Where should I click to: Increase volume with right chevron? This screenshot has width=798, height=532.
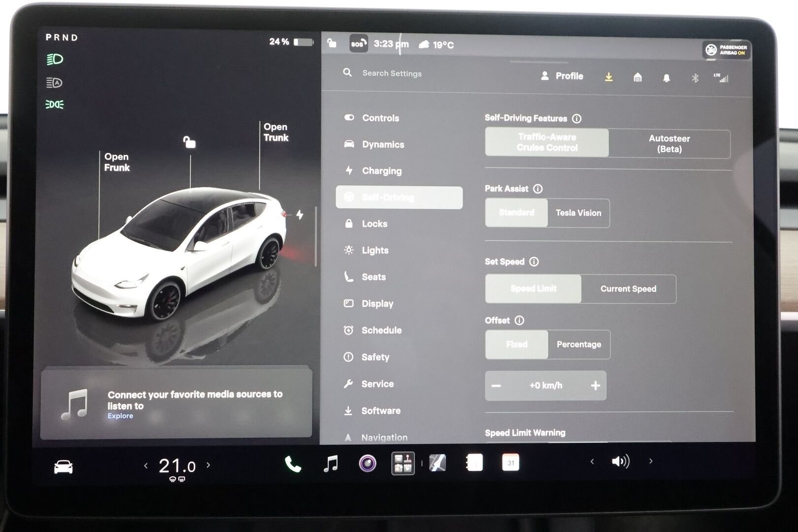point(651,461)
